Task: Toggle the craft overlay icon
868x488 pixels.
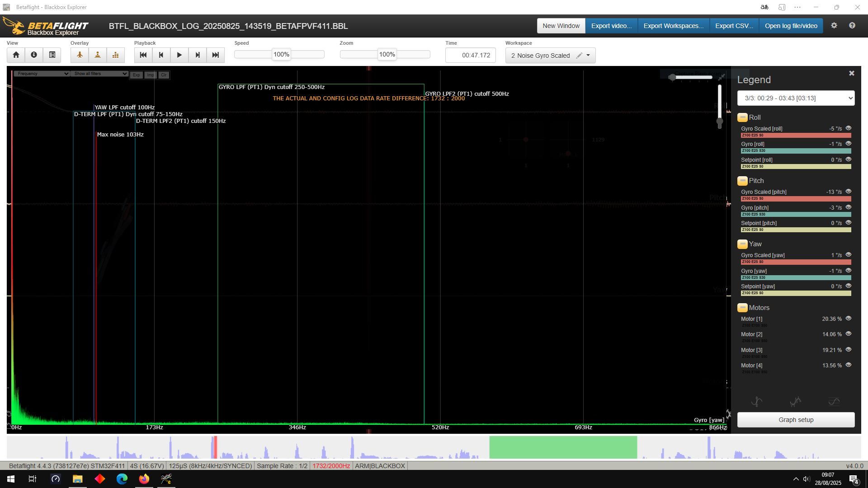Action: coord(80,55)
